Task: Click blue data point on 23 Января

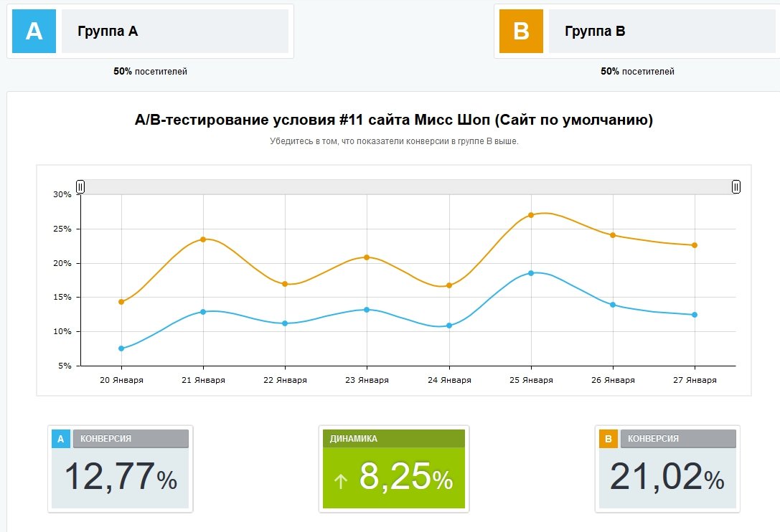Action: click(x=367, y=309)
